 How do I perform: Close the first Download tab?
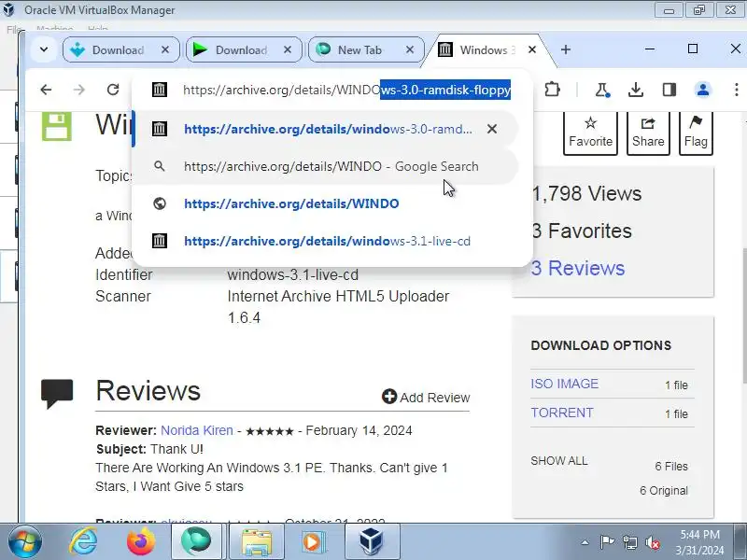pos(165,49)
